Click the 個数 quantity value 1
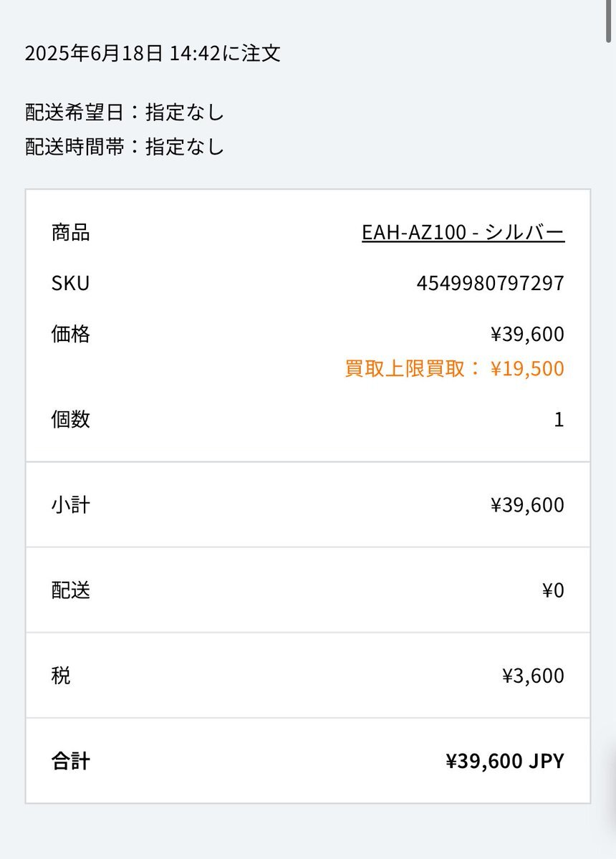This screenshot has width=616, height=859. (x=559, y=420)
